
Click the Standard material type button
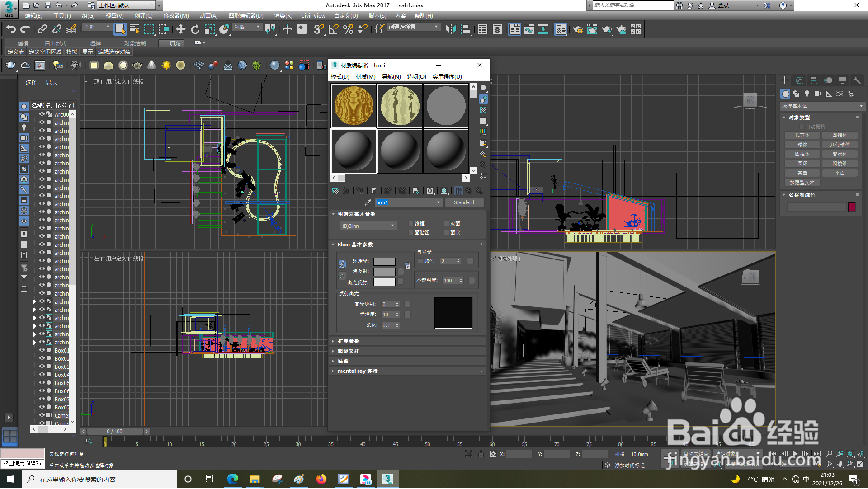point(464,203)
